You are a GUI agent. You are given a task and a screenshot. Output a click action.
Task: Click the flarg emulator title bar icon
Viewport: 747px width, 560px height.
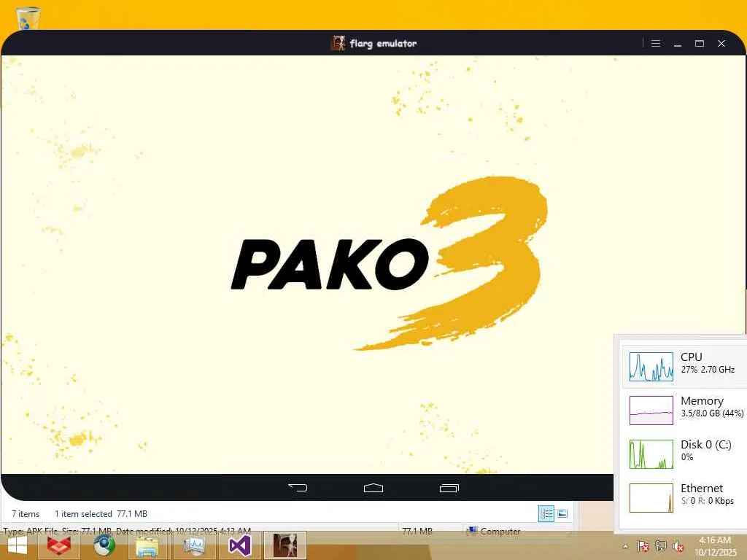coord(338,43)
